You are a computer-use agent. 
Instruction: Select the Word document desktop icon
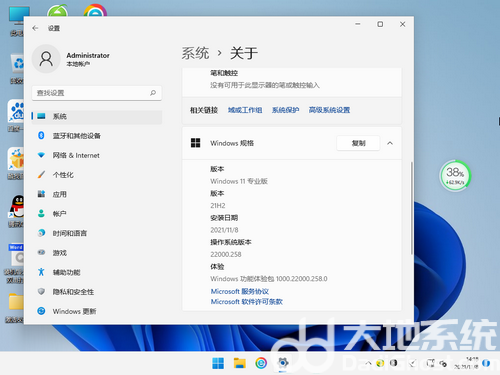point(17,255)
